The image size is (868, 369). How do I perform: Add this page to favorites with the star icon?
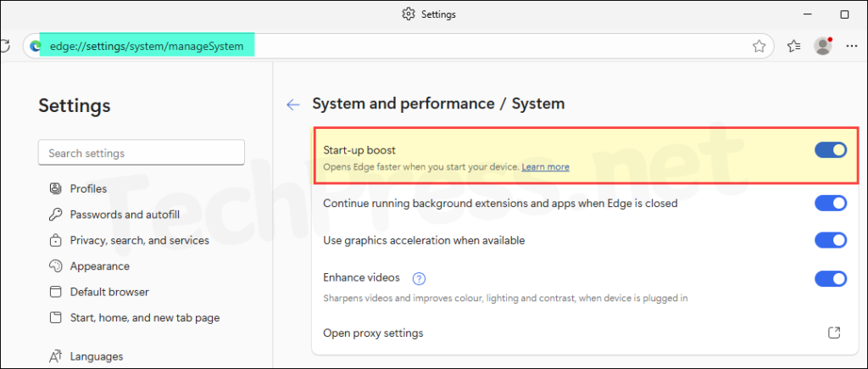[759, 47]
